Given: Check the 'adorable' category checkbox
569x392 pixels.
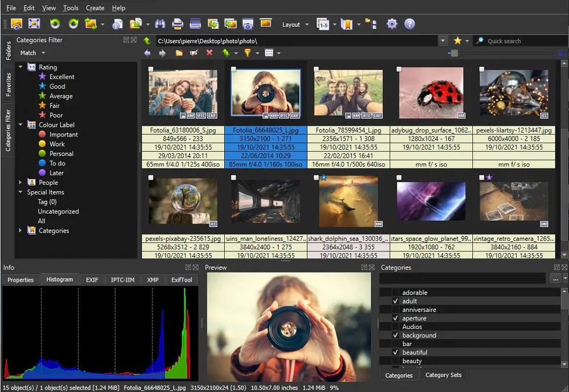Looking at the screenshot, I should coord(396,292).
